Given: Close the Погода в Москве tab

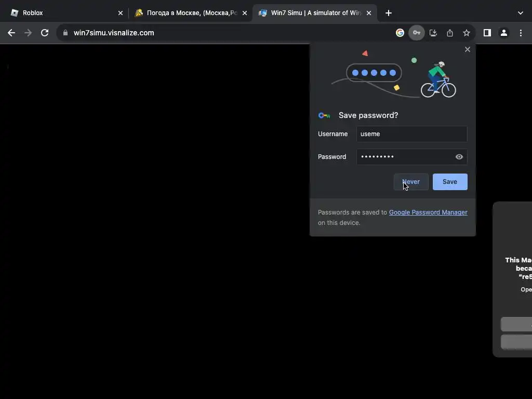Looking at the screenshot, I should point(245,13).
